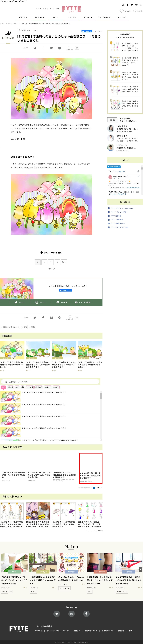Open Favorite via the heart icon
The height and width of the screenshot is (644, 143).
122,11
